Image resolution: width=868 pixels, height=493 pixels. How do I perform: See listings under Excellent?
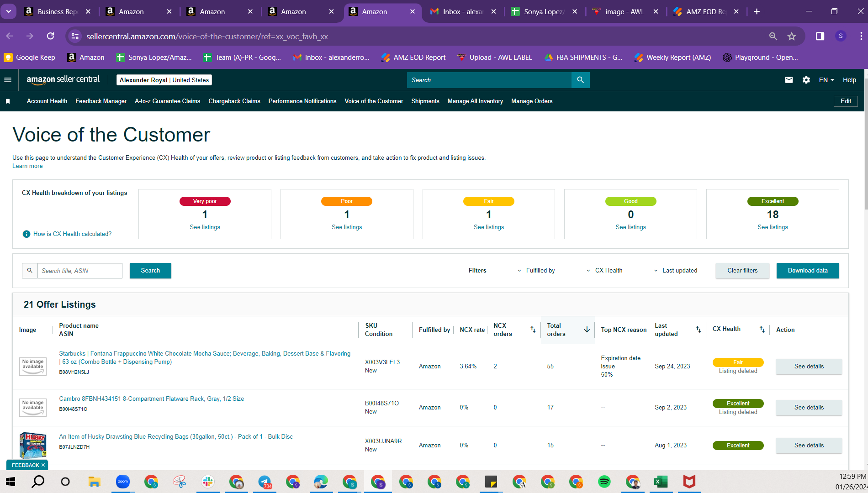point(773,227)
